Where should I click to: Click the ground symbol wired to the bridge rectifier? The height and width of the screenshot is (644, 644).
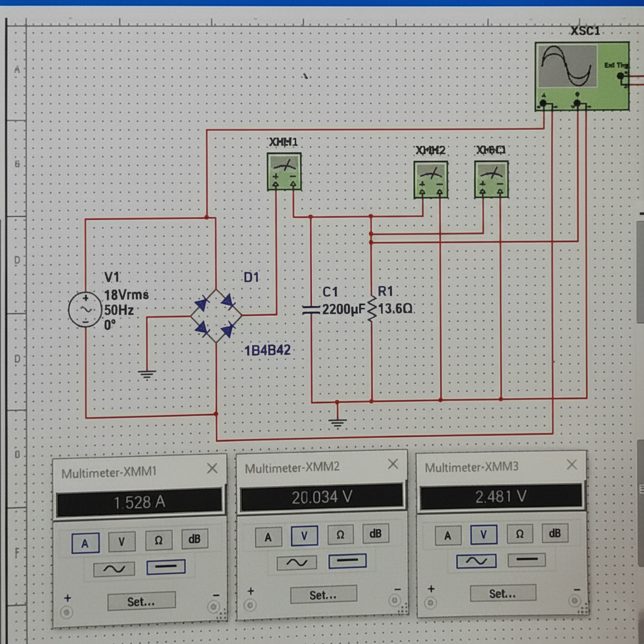coord(147,374)
